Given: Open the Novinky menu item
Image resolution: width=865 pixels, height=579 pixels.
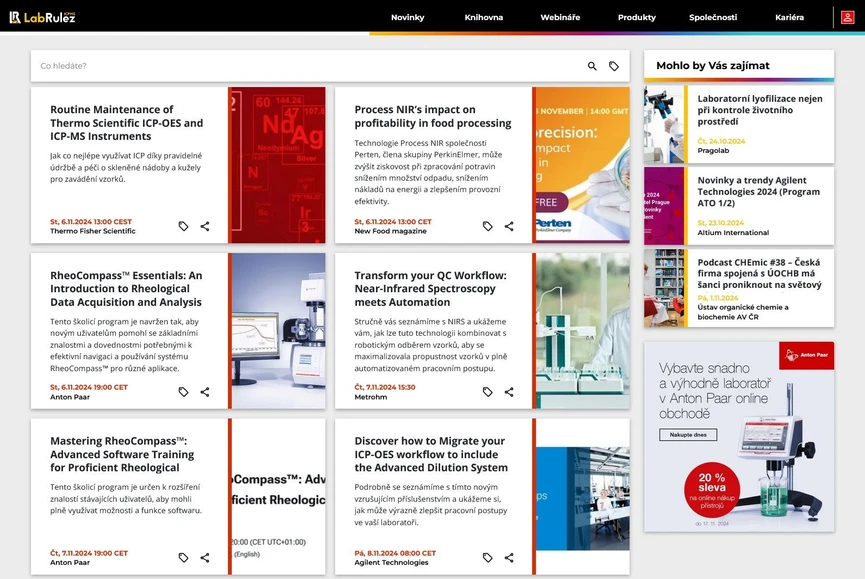Looking at the screenshot, I should (x=408, y=17).
